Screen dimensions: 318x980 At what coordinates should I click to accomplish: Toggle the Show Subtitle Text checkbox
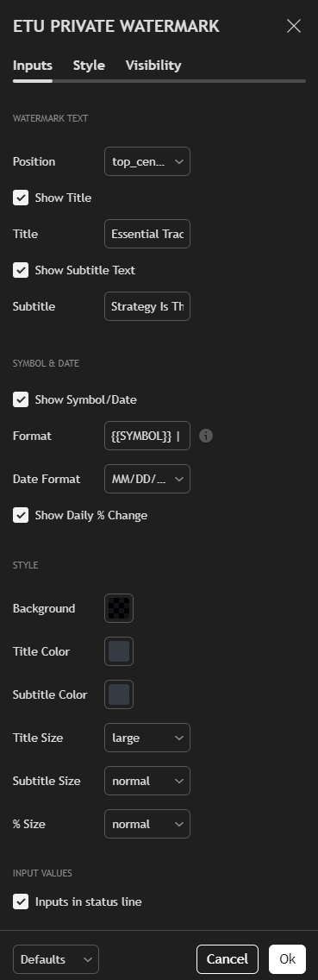click(21, 270)
